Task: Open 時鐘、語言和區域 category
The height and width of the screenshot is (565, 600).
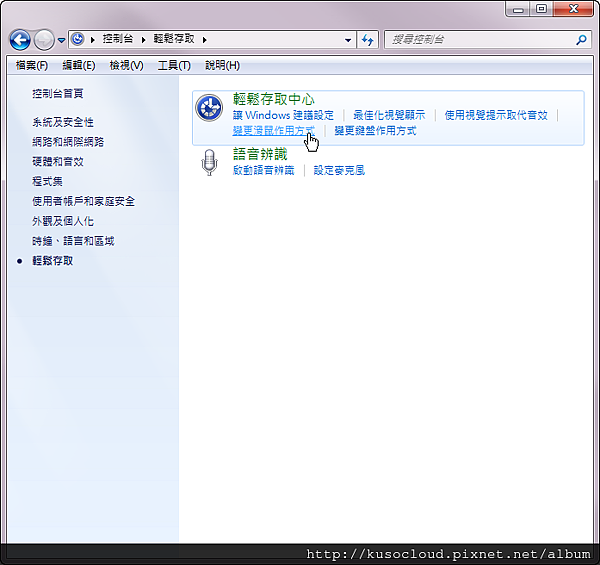Action: pos(73,241)
